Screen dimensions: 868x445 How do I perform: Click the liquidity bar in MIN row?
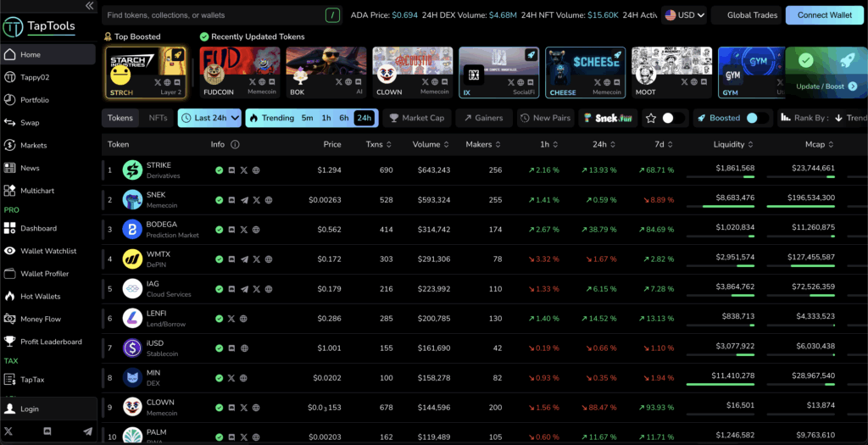pos(721,384)
